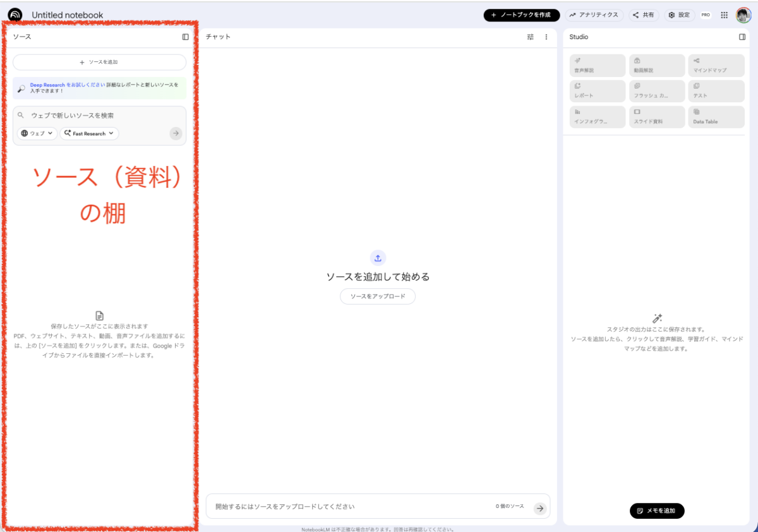Open the アナリティクス analytics item

594,15
